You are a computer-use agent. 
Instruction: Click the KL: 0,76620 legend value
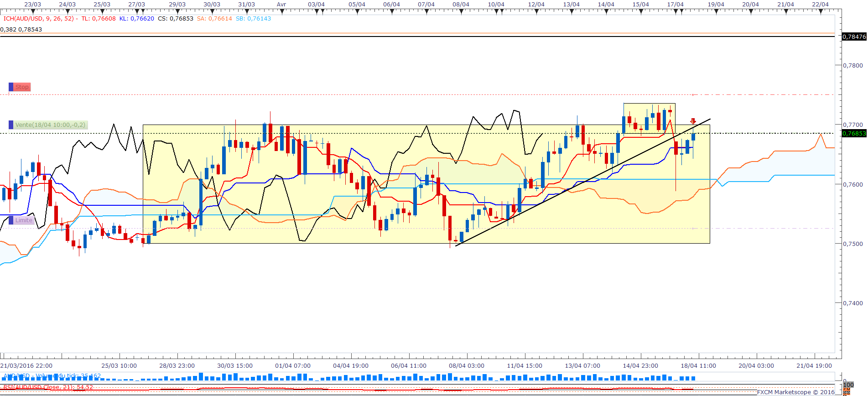pos(137,19)
